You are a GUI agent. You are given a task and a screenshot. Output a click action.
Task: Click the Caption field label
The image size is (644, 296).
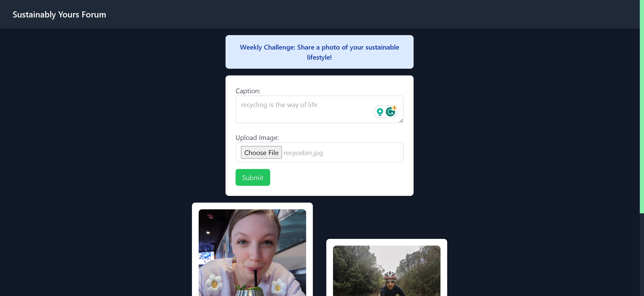pyautogui.click(x=248, y=91)
